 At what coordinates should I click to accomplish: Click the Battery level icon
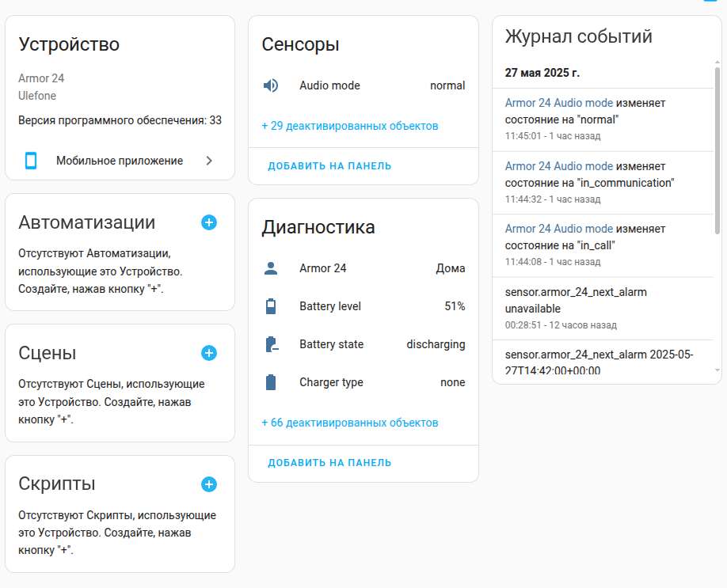click(x=271, y=306)
